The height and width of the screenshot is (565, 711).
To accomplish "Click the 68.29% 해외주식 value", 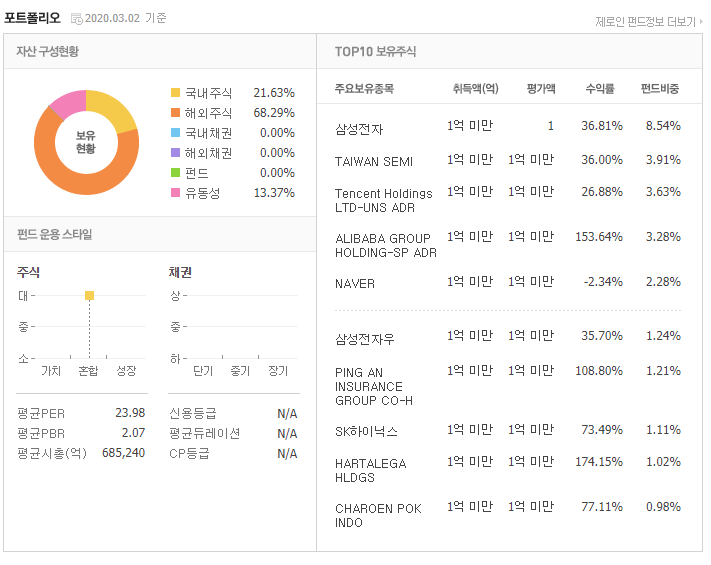I will pos(274,112).
